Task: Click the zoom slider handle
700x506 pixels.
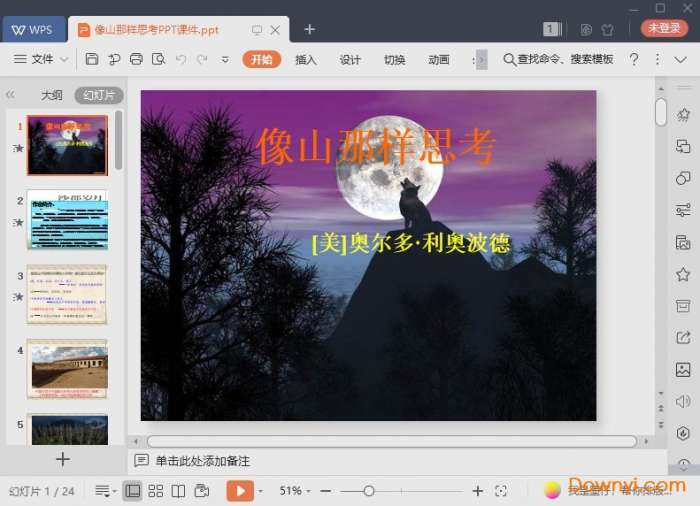Action: click(369, 491)
